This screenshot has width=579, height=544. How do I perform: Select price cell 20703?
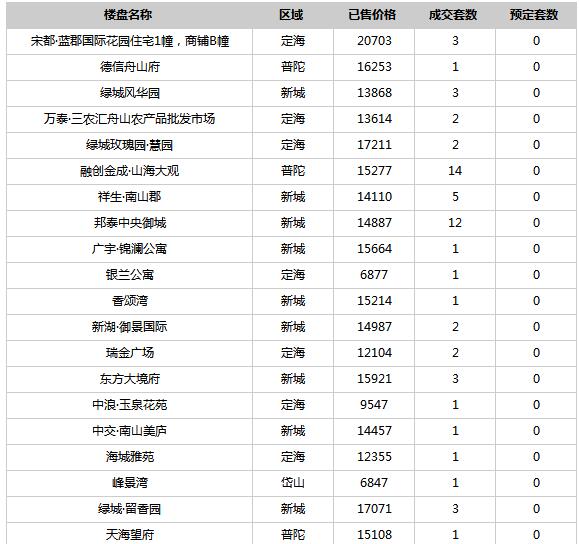pos(374,41)
